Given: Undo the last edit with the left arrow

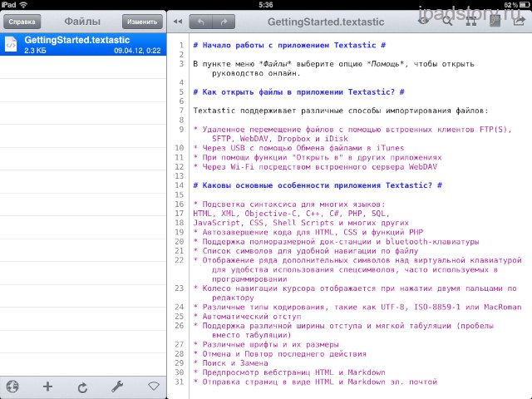Looking at the screenshot, I should pos(200,22).
